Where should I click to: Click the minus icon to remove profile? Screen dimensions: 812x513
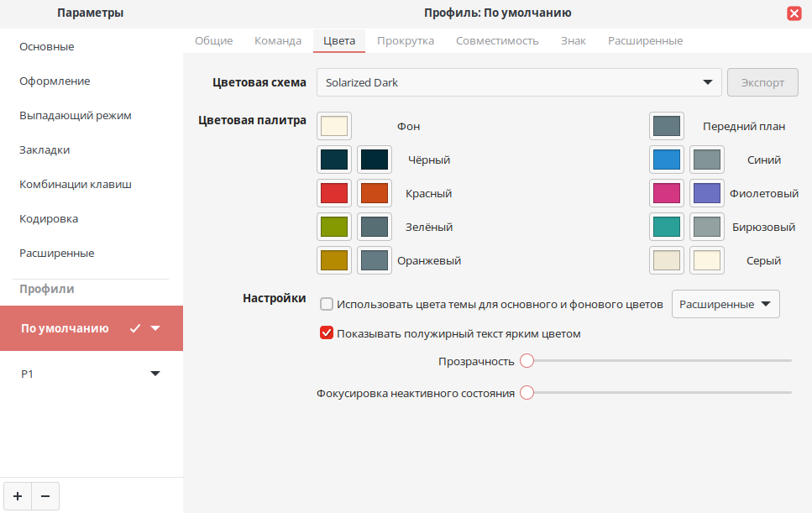(45, 496)
